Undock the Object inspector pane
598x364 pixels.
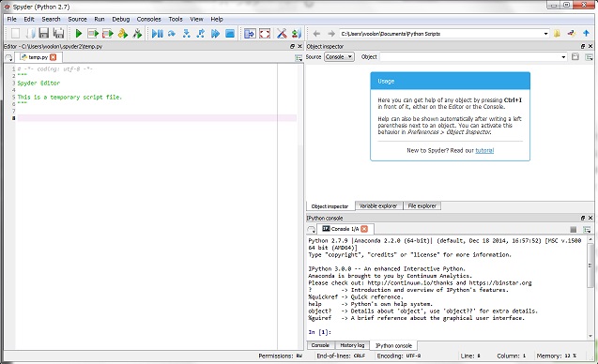click(583, 46)
